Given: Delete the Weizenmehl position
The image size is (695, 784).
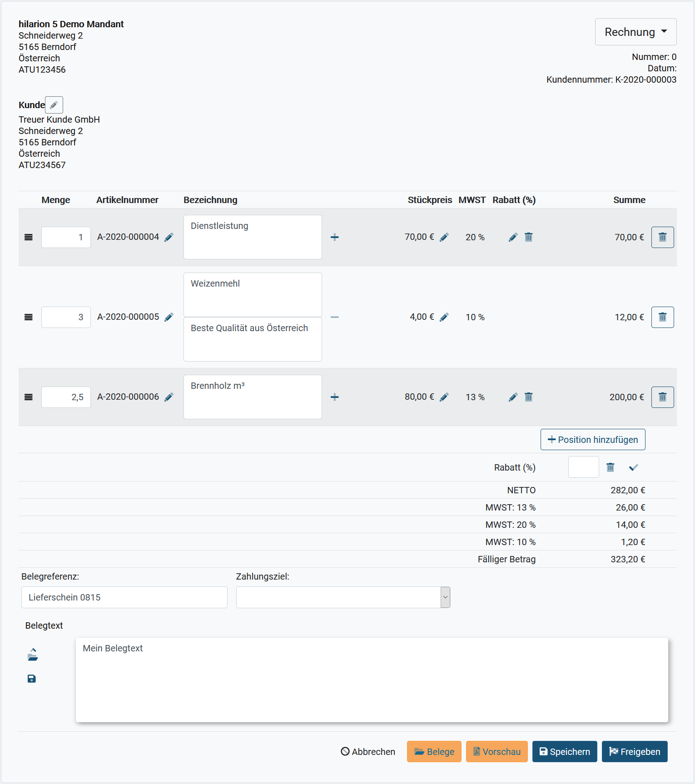Looking at the screenshot, I should pos(663,317).
